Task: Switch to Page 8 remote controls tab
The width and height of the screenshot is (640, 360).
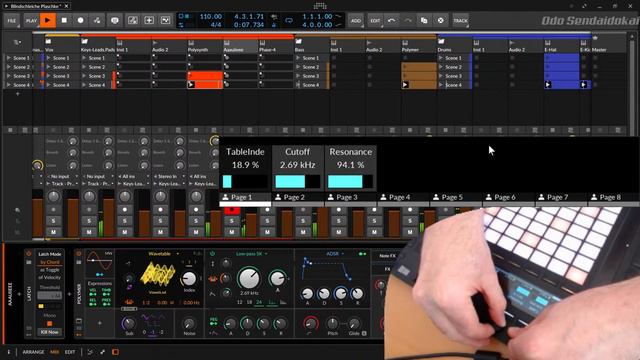Action: pos(614,197)
